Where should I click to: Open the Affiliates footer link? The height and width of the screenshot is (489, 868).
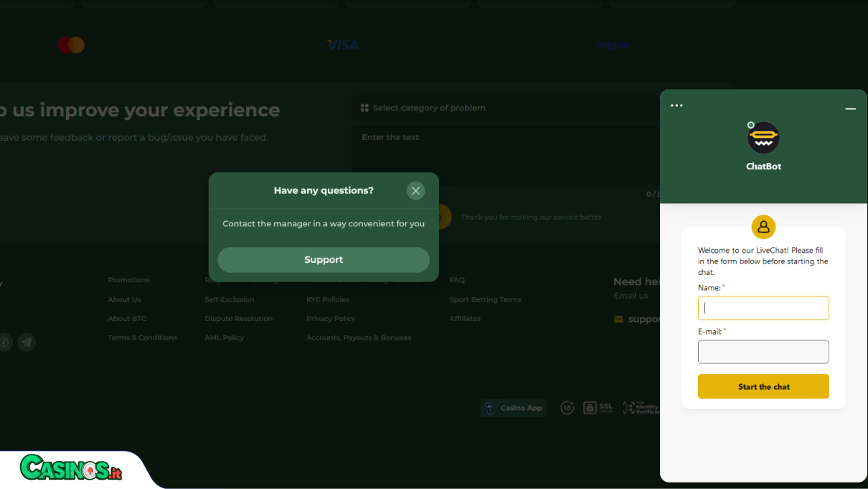tap(465, 319)
